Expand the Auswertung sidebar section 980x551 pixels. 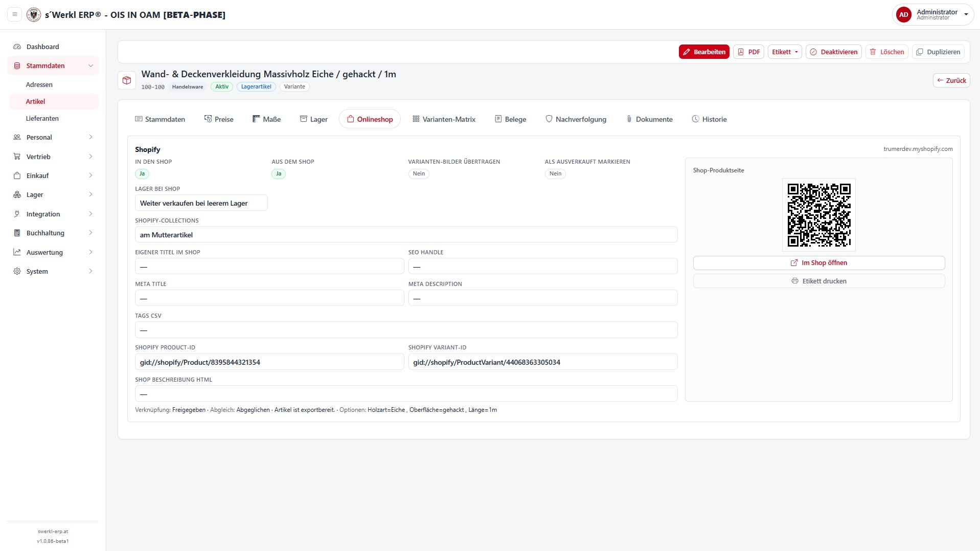[53, 252]
